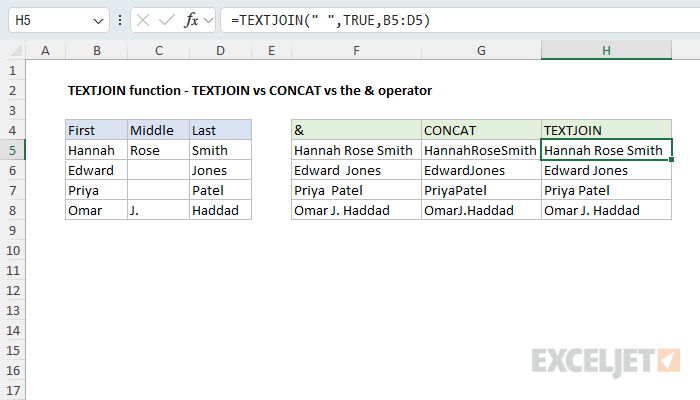Click cell containing "Hannah" in First column

[x=96, y=150]
